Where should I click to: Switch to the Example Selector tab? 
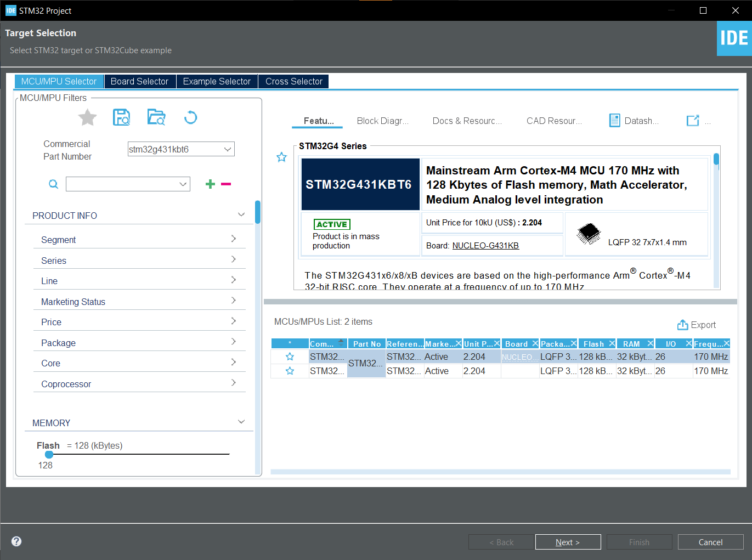[x=217, y=81]
